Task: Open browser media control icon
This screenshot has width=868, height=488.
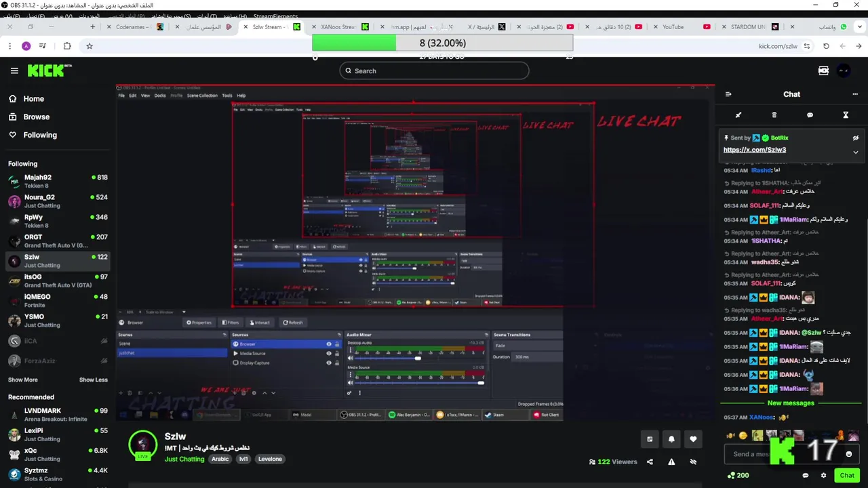Action: (x=43, y=46)
